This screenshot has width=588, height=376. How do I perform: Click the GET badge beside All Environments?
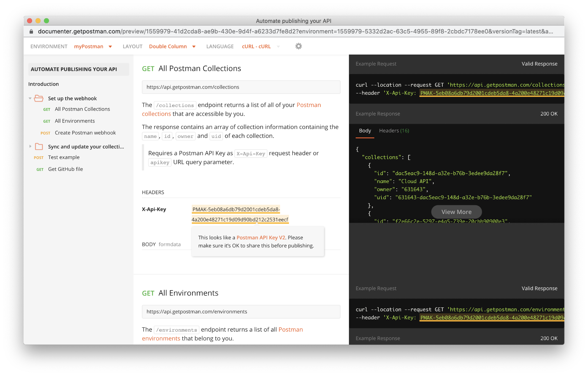click(x=46, y=121)
